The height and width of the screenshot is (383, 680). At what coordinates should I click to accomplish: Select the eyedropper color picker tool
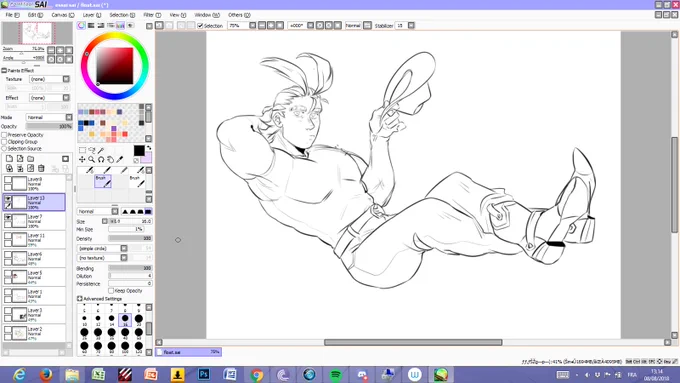coord(120,160)
